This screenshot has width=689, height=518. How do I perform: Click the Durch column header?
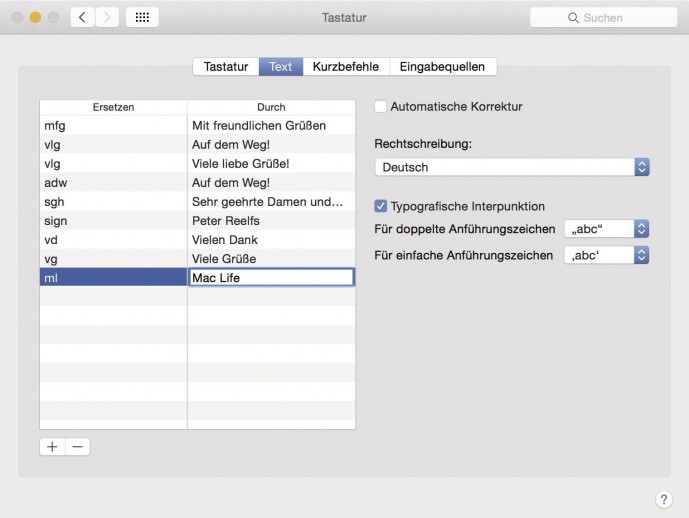tap(271, 107)
